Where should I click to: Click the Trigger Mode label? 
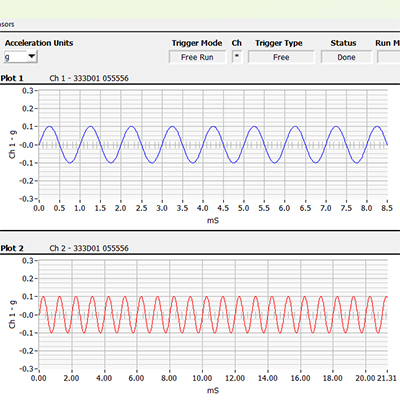pos(197,43)
